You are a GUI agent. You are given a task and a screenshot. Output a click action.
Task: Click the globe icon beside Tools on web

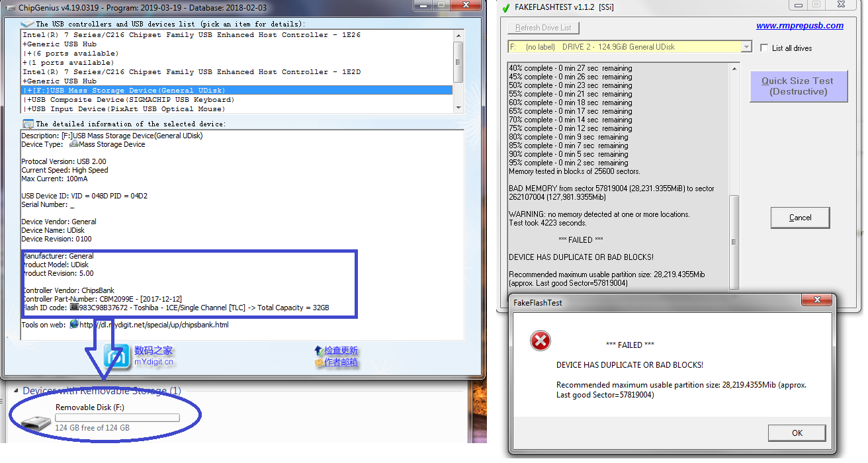(74, 325)
